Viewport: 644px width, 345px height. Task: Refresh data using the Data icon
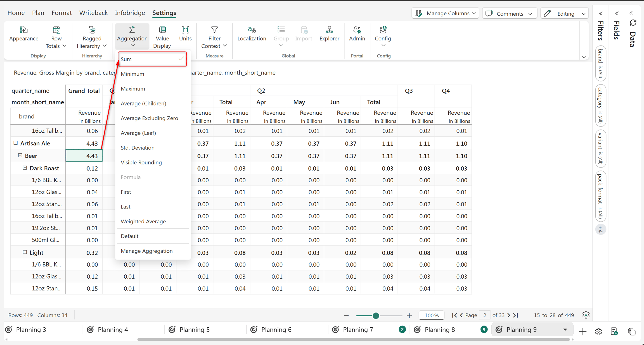[x=633, y=23]
